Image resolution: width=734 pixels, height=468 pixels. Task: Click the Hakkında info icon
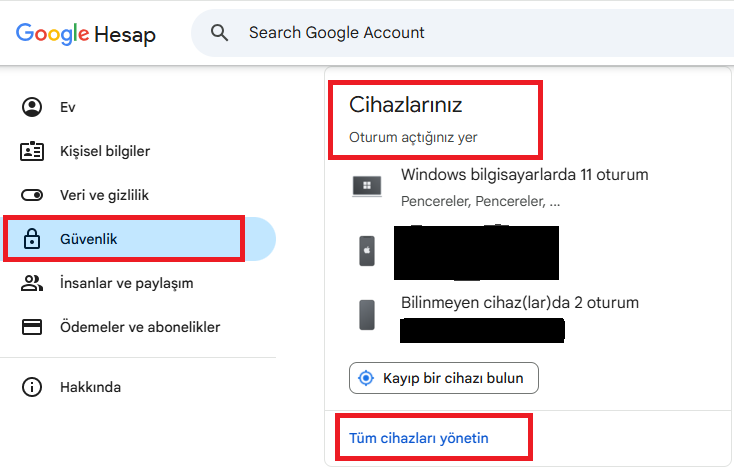(32, 387)
